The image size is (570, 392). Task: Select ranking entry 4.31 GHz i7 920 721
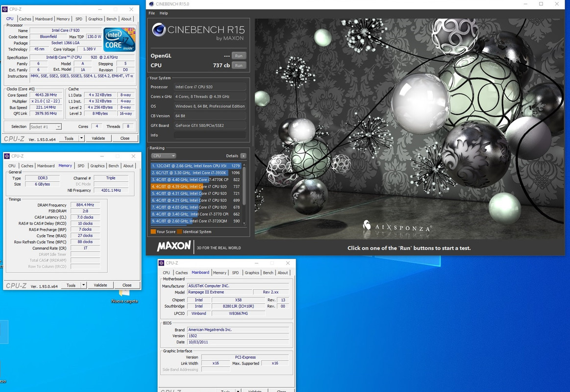click(196, 193)
